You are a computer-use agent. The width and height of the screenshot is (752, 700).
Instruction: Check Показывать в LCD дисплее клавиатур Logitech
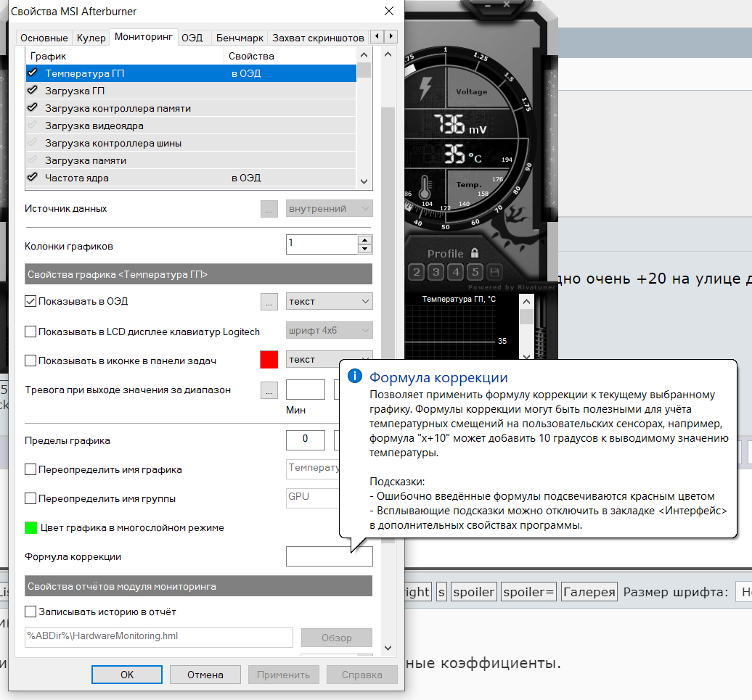coord(30,332)
